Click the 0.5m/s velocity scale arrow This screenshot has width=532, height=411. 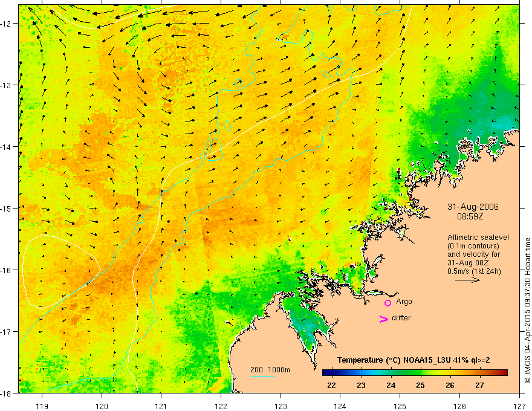pos(467,280)
